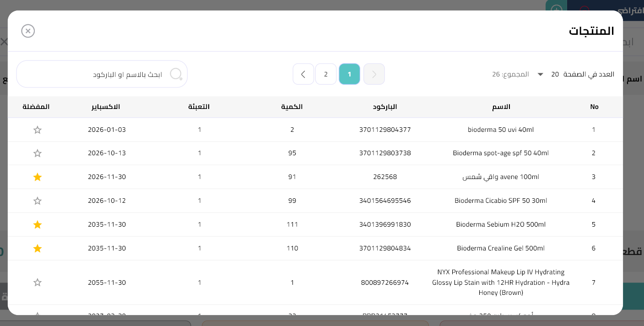This screenshot has width=644, height=326.
Task: Toggle favorite star for Bioderma Cicabio SPF 50
Action: [38, 201]
